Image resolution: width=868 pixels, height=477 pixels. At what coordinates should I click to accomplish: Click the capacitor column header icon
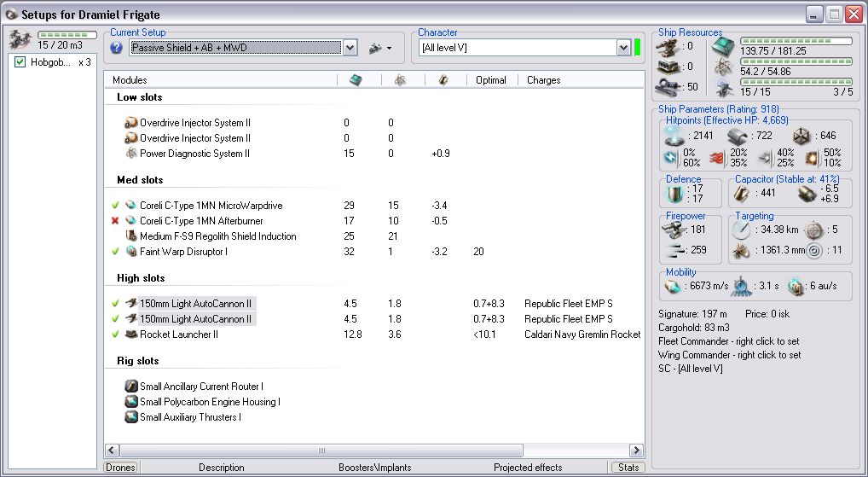tap(443, 80)
